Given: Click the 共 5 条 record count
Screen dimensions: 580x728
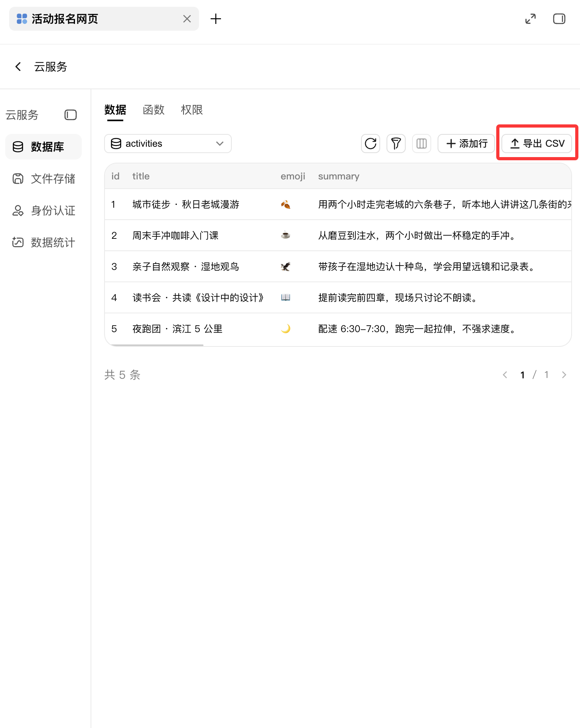Looking at the screenshot, I should coord(122,375).
